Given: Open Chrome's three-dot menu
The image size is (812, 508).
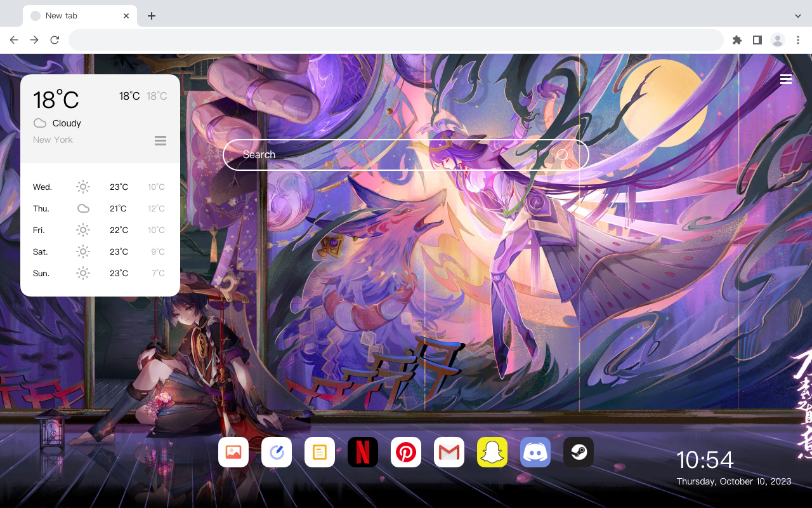Looking at the screenshot, I should [x=798, y=40].
